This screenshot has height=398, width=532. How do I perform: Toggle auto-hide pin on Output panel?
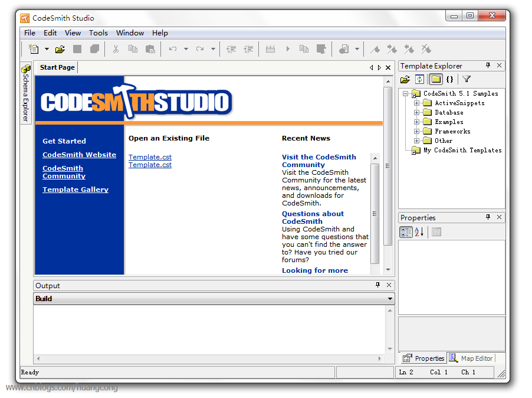378,285
